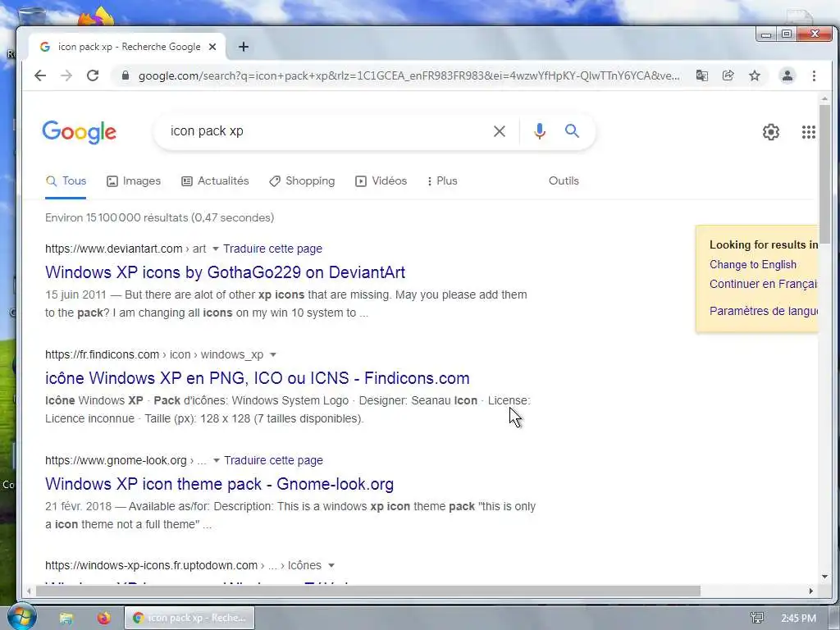Launch Firefox from taskbar
The height and width of the screenshot is (630, 840).
104,618
